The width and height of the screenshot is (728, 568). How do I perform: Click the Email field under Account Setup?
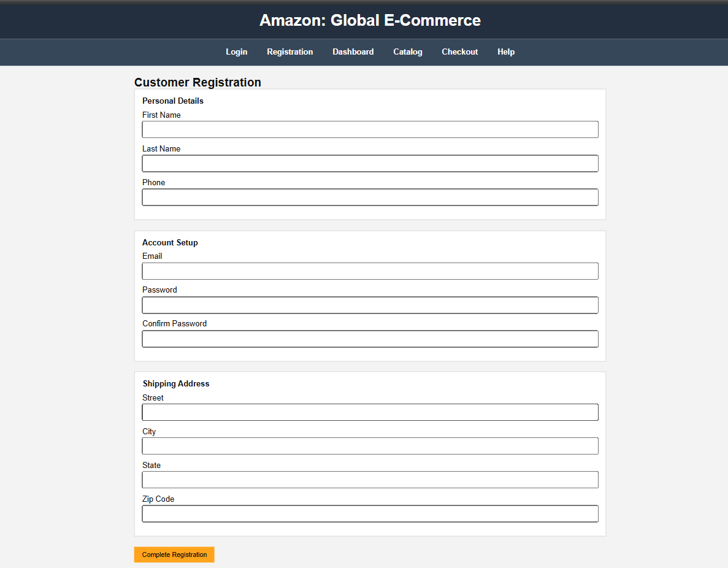(370, 271)
